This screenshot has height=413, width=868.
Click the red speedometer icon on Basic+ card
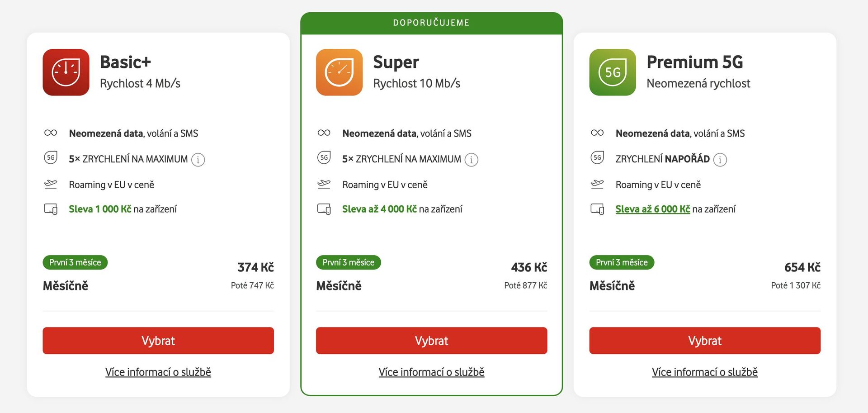[66, 72]
